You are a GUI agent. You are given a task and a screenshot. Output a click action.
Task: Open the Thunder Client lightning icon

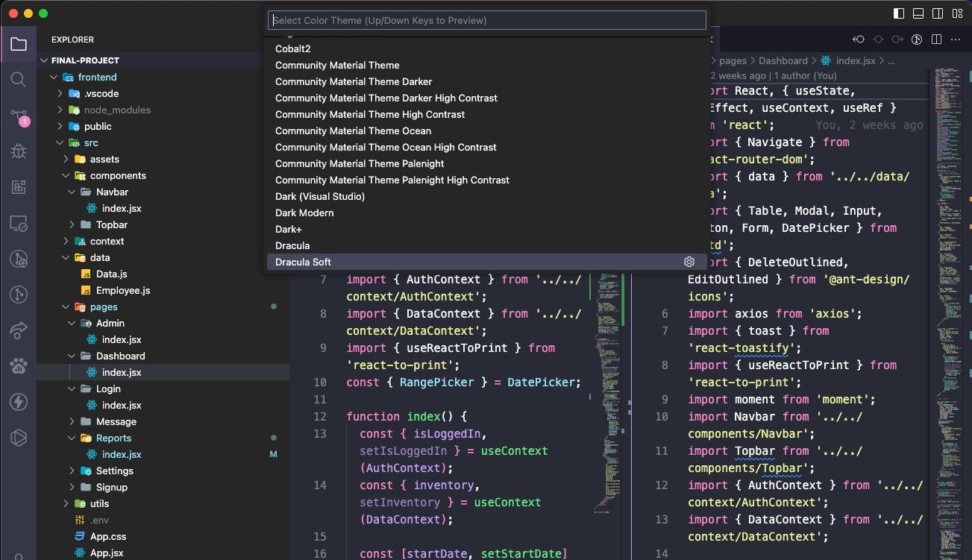19,402
